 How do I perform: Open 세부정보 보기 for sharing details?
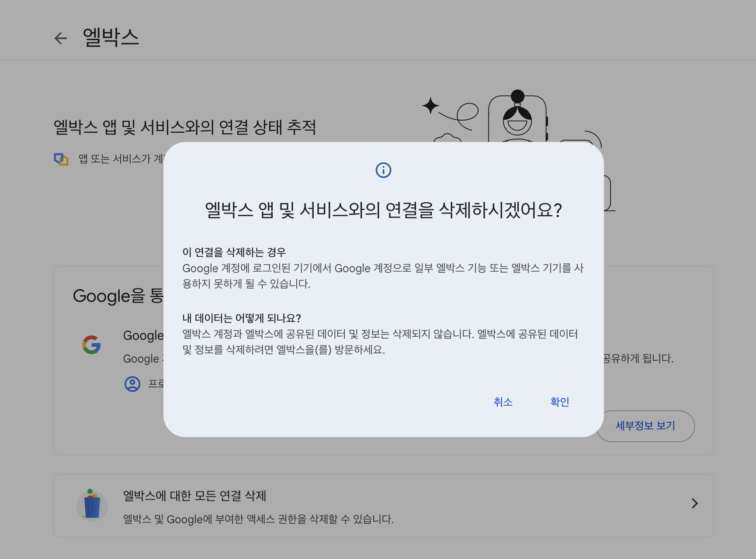[x=645, y=426]
